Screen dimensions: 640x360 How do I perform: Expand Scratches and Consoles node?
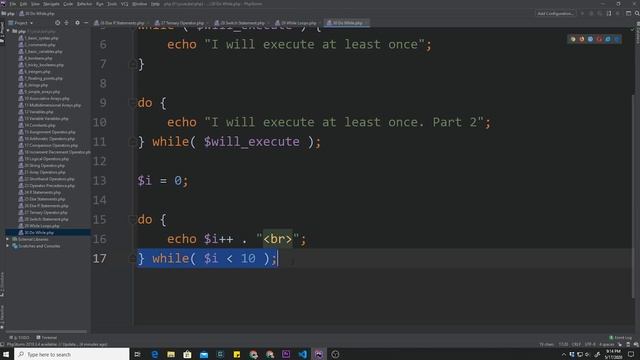[8, 246]
